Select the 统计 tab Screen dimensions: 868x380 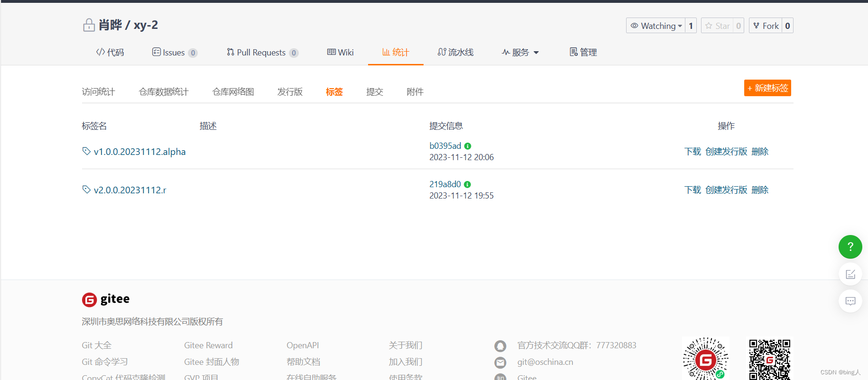click(x=396, y=52)
